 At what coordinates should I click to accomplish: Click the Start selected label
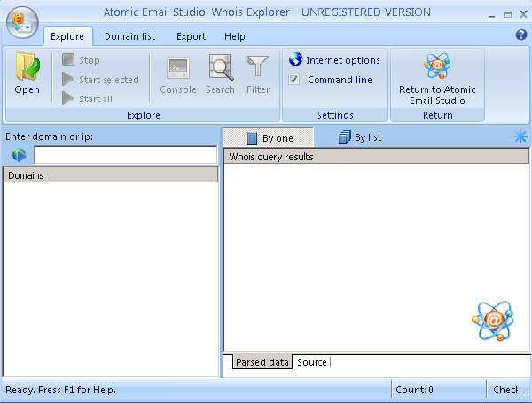[109, 80]
